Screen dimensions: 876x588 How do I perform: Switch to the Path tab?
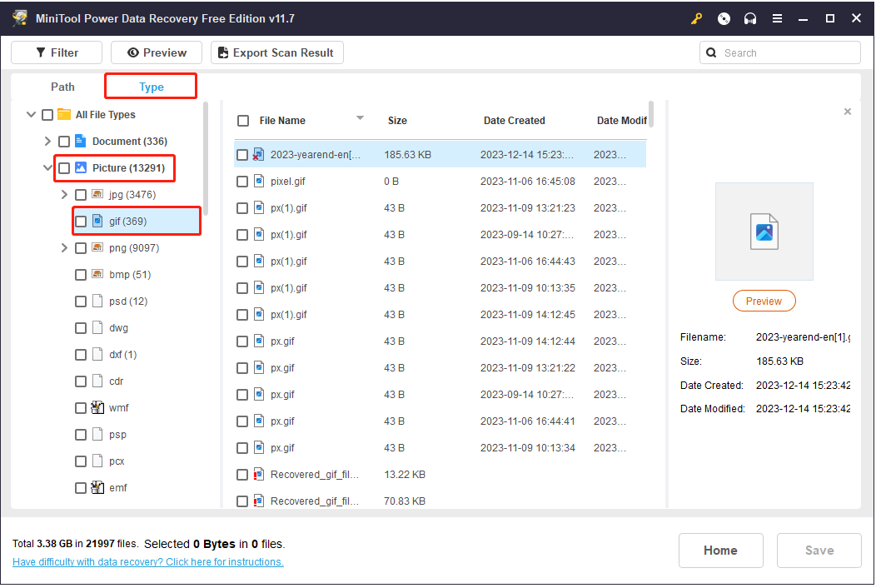pos(62,87)
